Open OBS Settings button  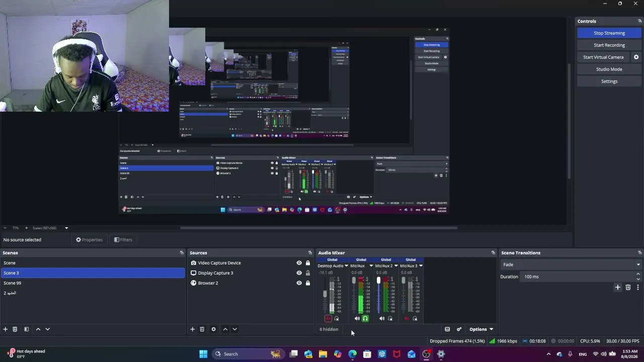point(609,81)
